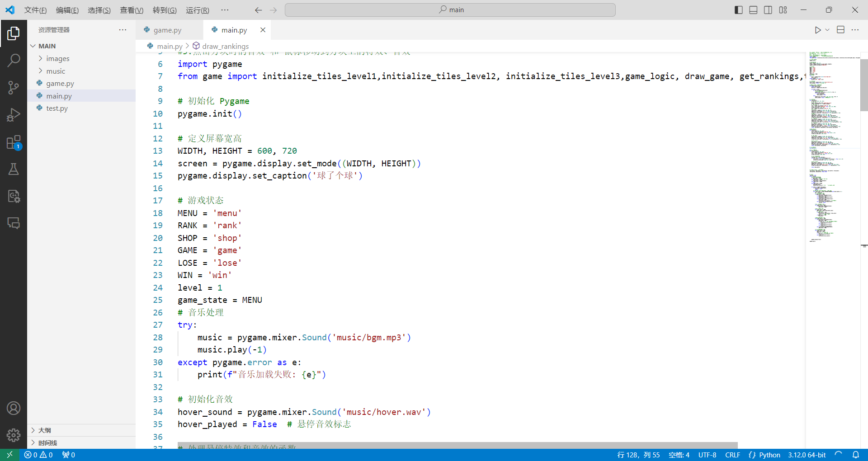Click the horizontal editor scrollbar
Image resolution: width=868 pixels, height=461 pixels.
click(458, 446)
